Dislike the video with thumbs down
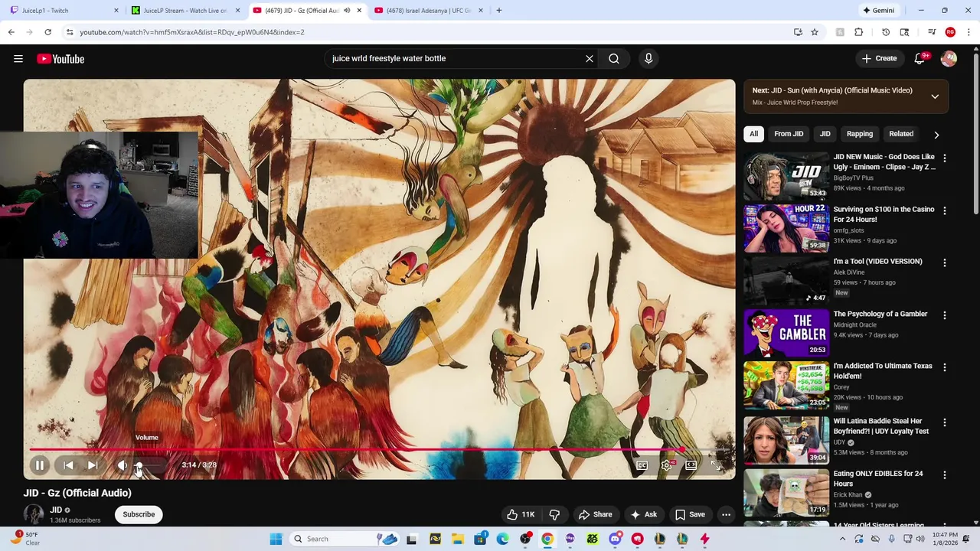 (x=554, y=514)
